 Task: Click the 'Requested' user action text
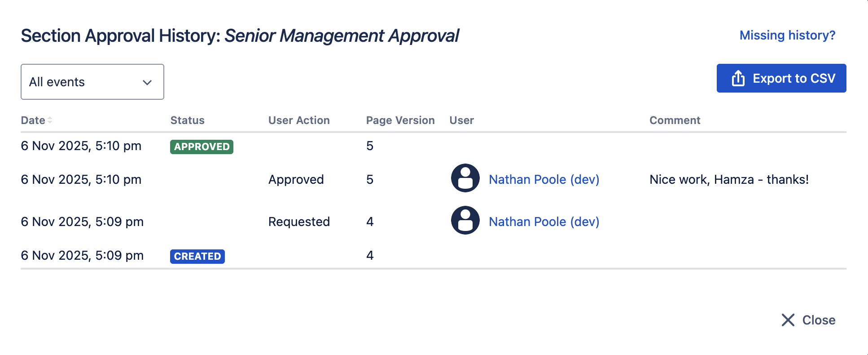click(299, 222)
